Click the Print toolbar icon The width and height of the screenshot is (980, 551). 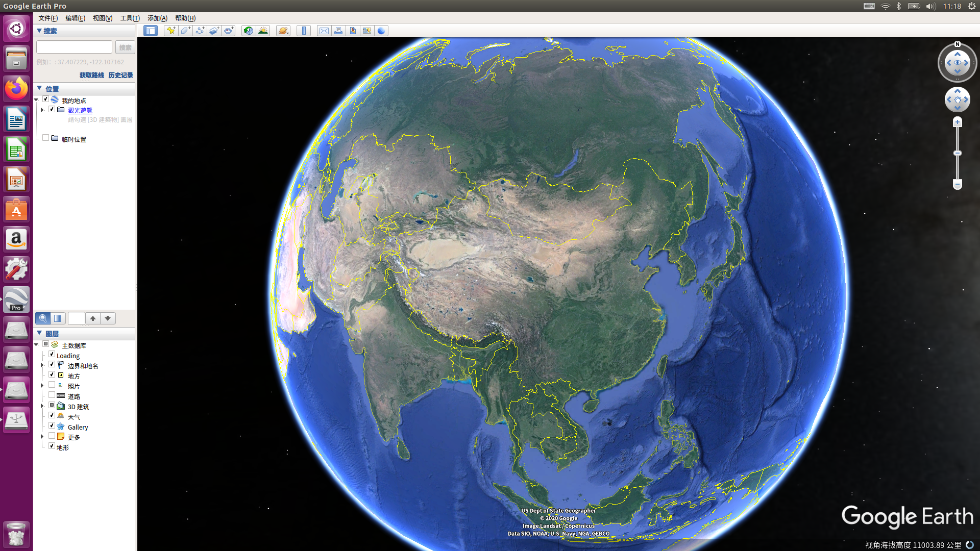(338, 31)
